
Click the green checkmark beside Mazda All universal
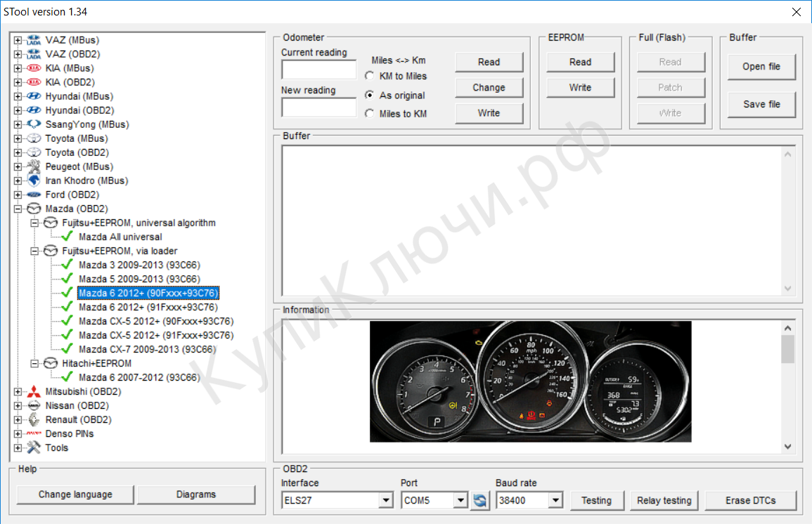(x=67, y=237)
